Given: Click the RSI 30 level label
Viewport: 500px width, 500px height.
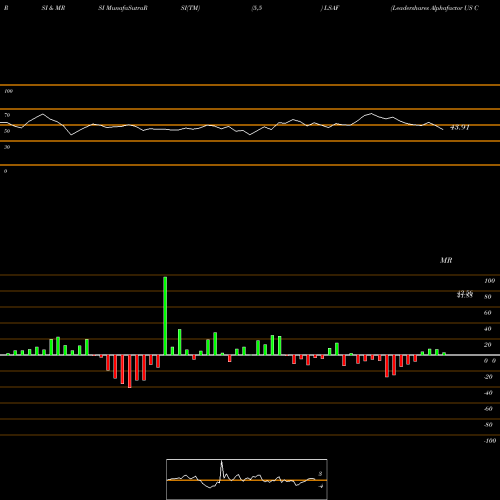Looking at the screenshot, I should (7, 147).
